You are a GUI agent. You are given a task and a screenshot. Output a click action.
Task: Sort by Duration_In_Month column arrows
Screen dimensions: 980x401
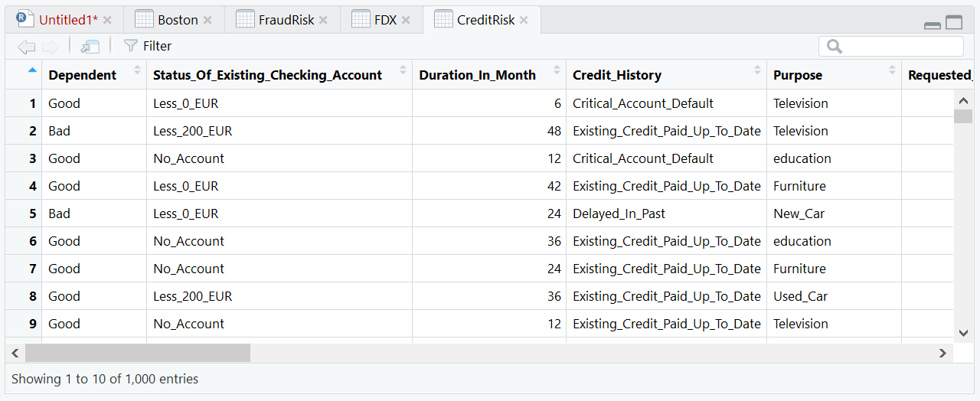[x=557, y=70]
